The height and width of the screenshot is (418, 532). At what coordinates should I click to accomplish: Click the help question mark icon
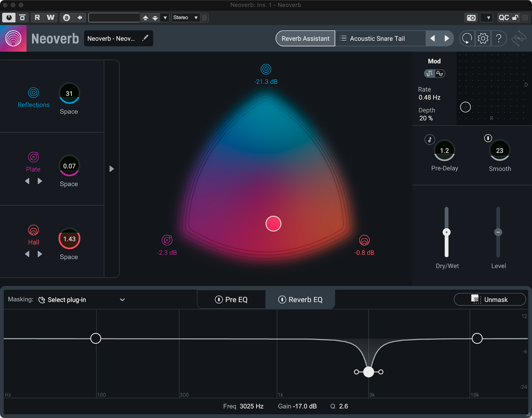[498, 39]
